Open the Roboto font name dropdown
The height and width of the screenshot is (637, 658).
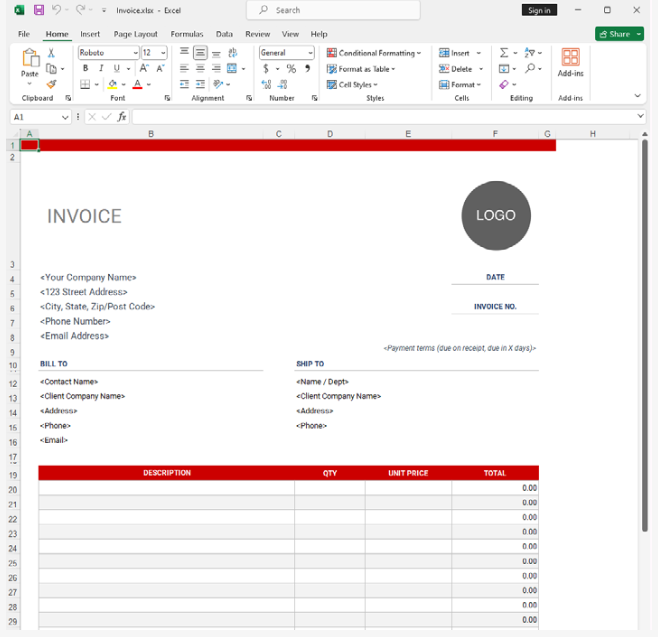[135, 53]
